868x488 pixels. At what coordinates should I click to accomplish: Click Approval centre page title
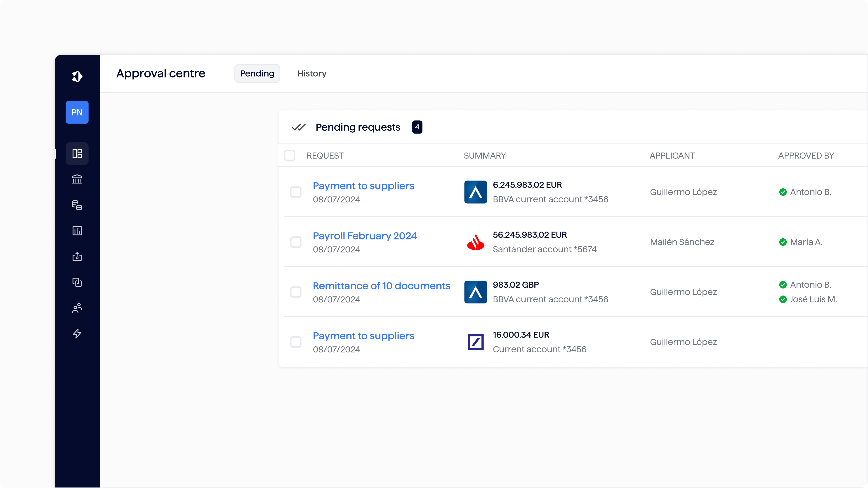(161, 73)
